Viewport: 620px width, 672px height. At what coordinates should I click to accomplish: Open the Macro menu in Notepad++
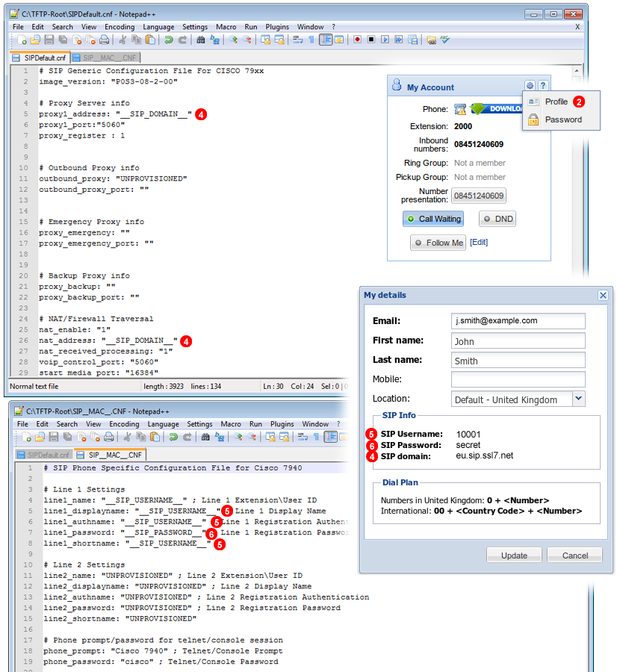pos(226,27)
